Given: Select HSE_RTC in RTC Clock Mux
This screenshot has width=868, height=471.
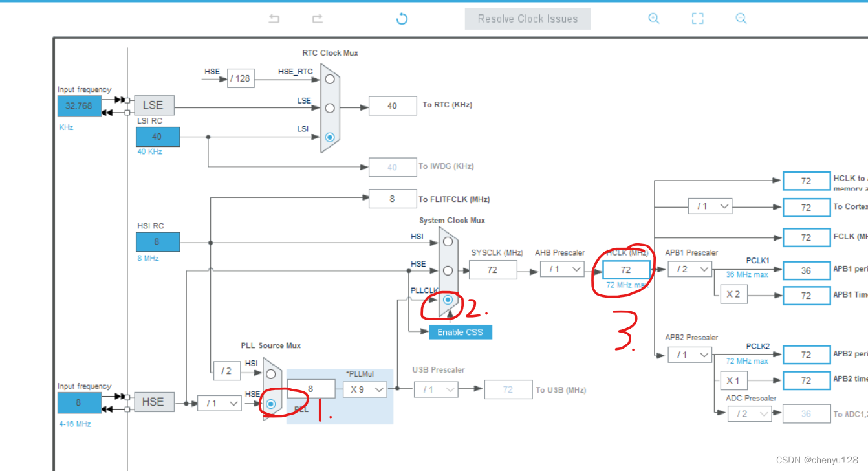Looking at the screenshot, I should (x=330, y=79).
